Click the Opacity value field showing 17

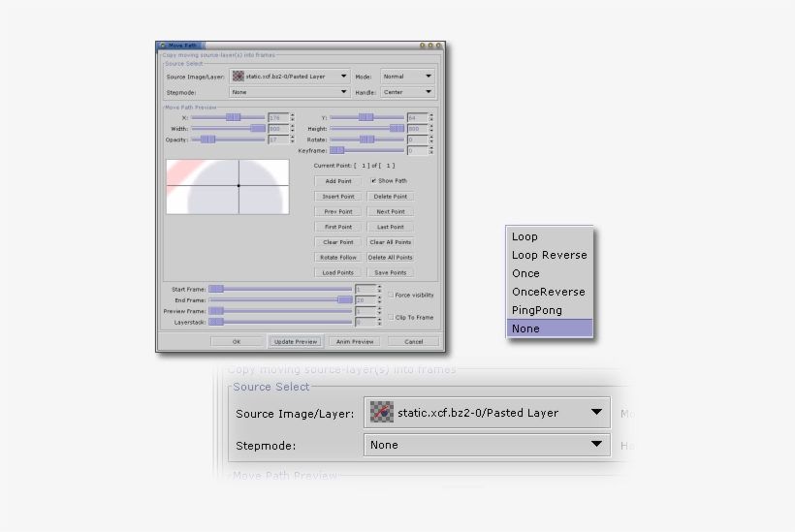pyautogui.click(x=278, y=140)
